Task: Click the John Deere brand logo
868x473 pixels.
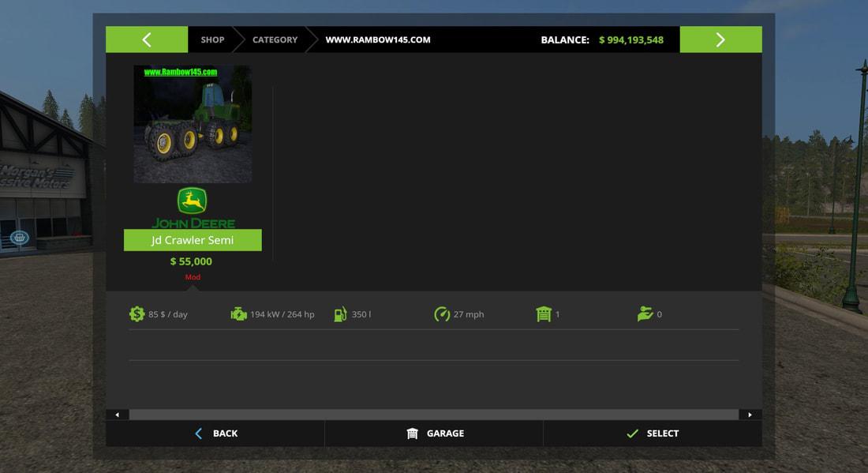Action: [x=193, y=207]
